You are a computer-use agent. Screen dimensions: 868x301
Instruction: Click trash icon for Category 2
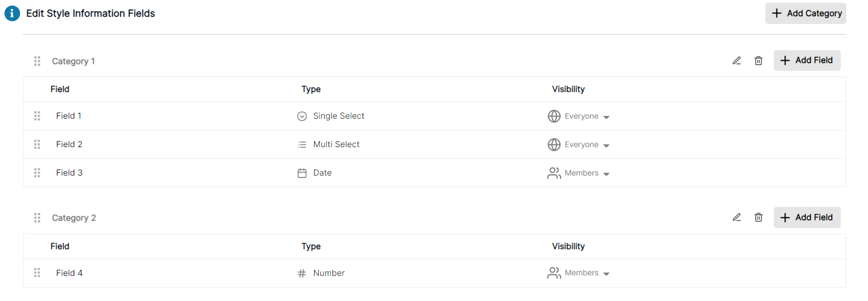(x=759, y=217)
